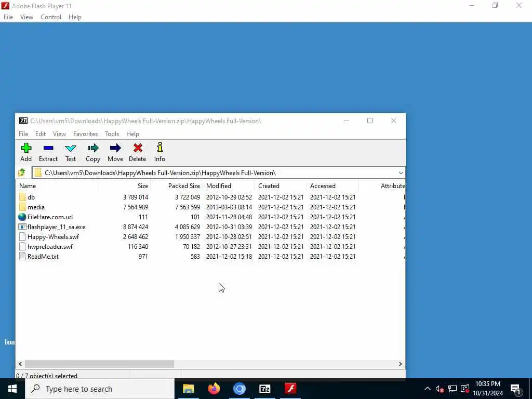The height and width of the screenshot is (399, 532).
Task: Select the ReadMe.txt document icon
Action: (x=22, y=256)
